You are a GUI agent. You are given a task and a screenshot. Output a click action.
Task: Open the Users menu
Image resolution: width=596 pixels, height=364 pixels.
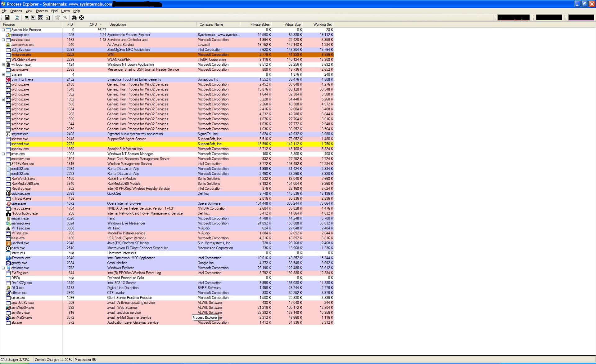65,11
